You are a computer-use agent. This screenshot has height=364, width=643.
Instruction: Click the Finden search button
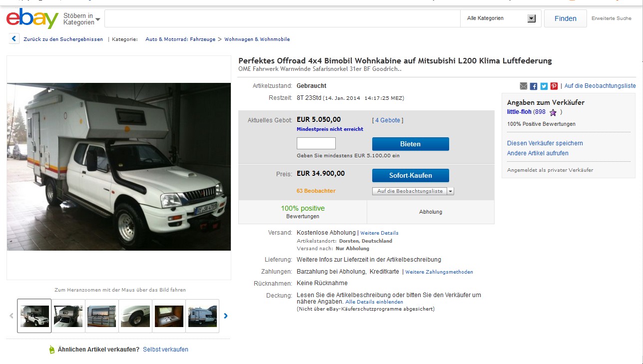click(565, 18)
